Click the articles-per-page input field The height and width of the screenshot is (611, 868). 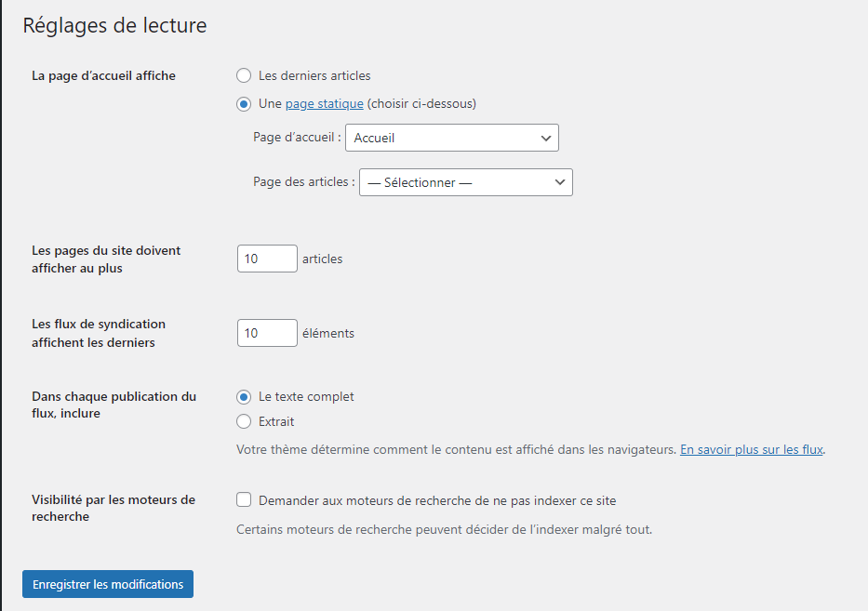click(267, 259)
